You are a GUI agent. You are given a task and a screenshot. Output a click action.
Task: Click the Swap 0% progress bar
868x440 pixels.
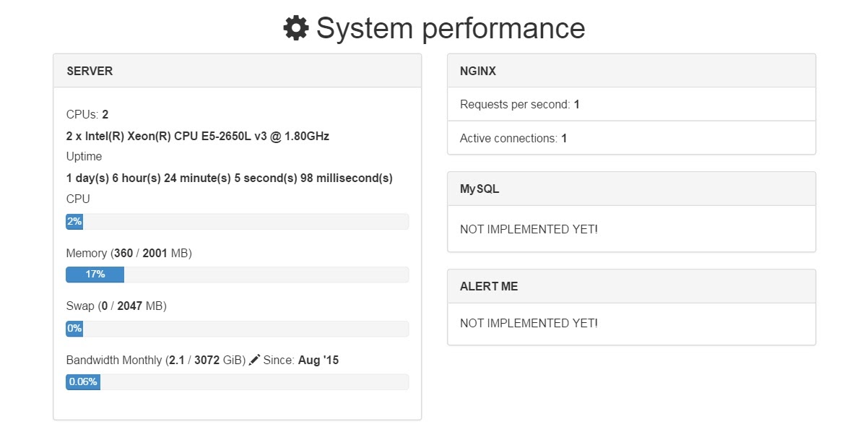click(x=237, y=329)
